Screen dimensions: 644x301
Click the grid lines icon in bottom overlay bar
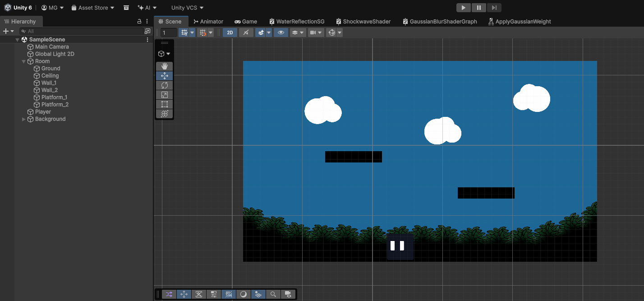point(229,294)
